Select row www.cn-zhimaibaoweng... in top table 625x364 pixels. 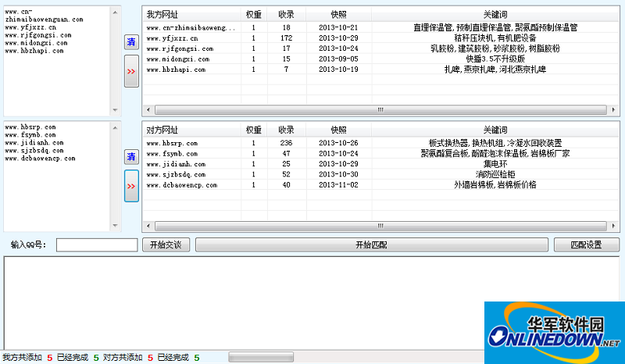[380, 27]
